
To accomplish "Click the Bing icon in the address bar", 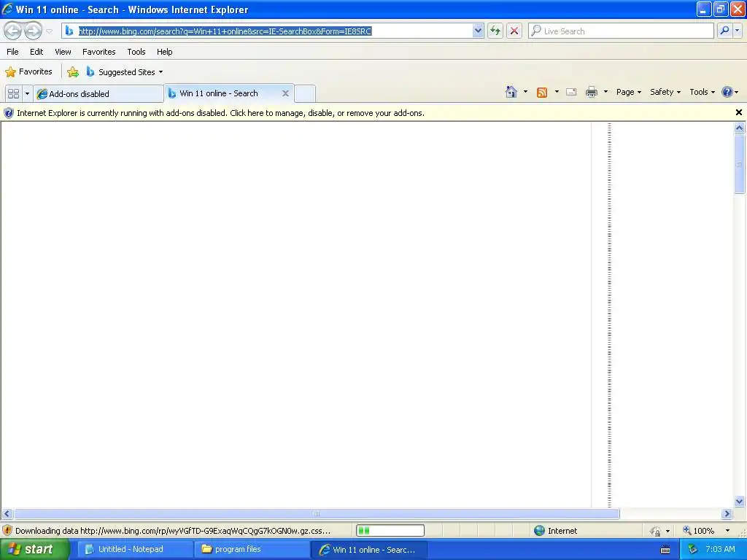I will click(x=69, y=31).
